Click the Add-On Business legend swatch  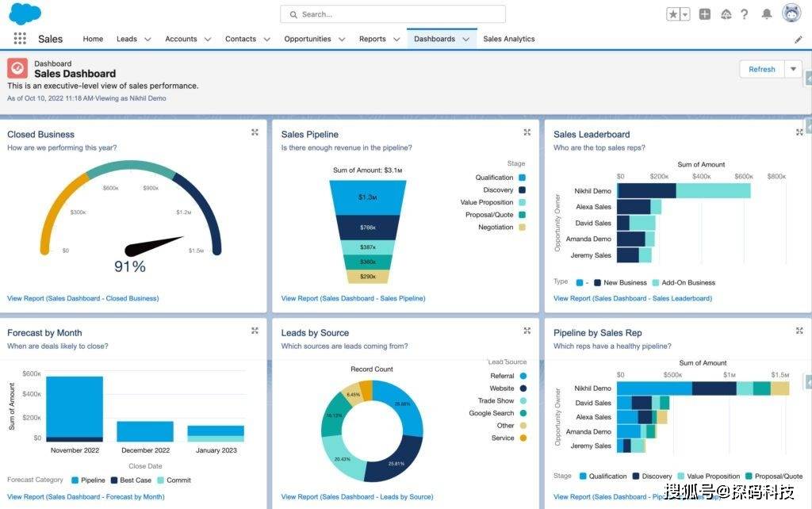[x=656, y=283]
